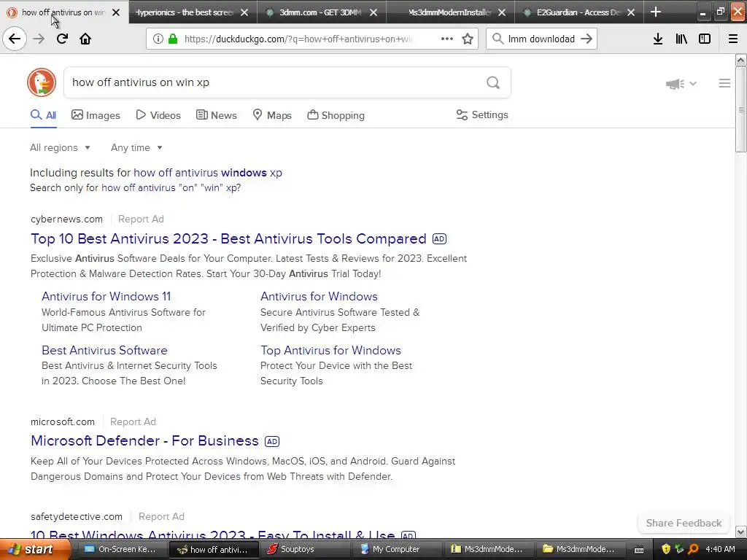Switch to the Hyperionics tab
Screen dimensions: 747x560
pyautogui.click(x=185, y=12)
